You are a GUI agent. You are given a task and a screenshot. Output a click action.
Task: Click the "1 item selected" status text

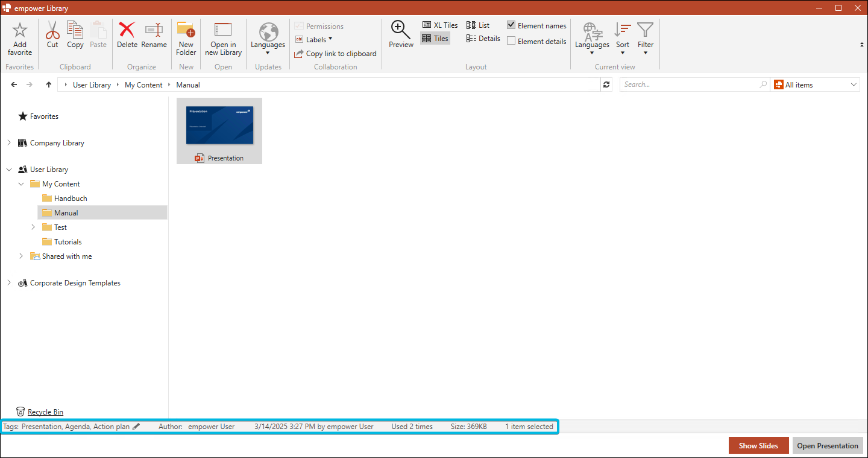point(529,427)
